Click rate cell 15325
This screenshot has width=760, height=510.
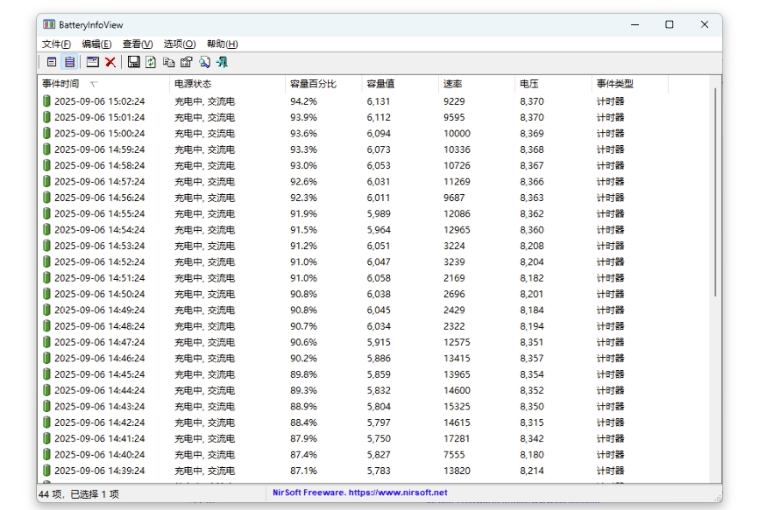click(457, 406)
